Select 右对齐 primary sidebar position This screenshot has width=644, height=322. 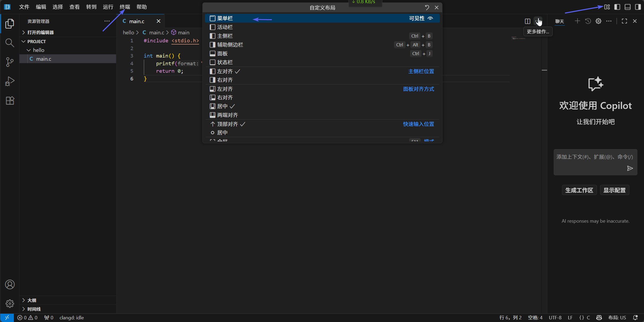[x=225, y=80]
